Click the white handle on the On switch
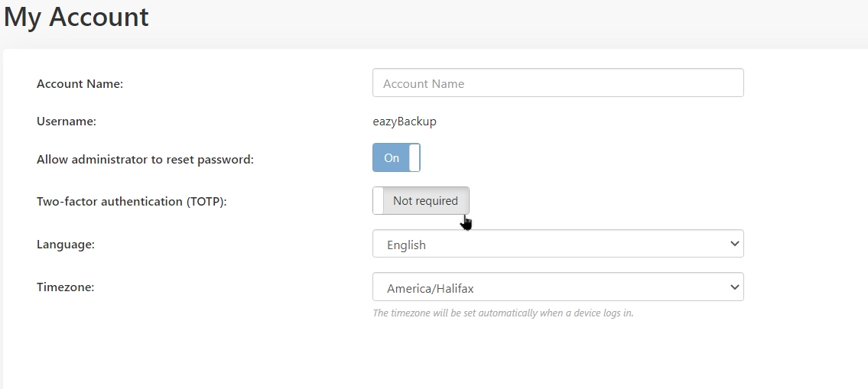 click(x=414, y=157)
